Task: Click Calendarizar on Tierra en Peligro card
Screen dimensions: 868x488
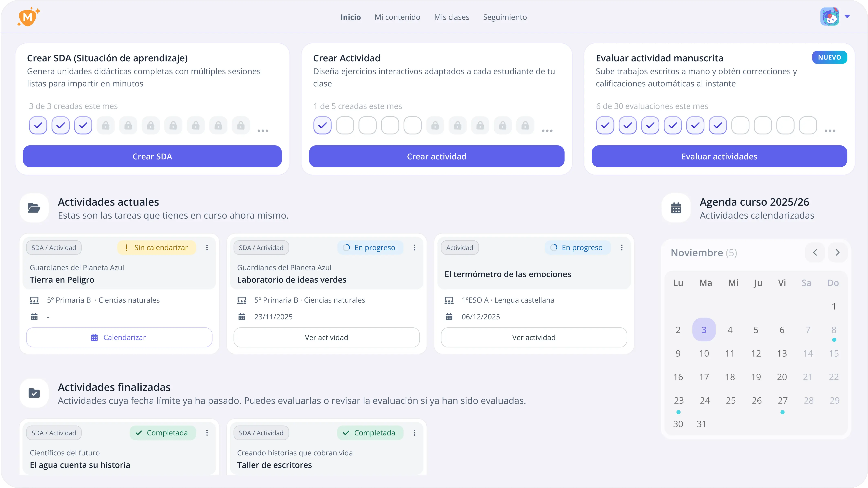Action: click(x=119, y=337)
